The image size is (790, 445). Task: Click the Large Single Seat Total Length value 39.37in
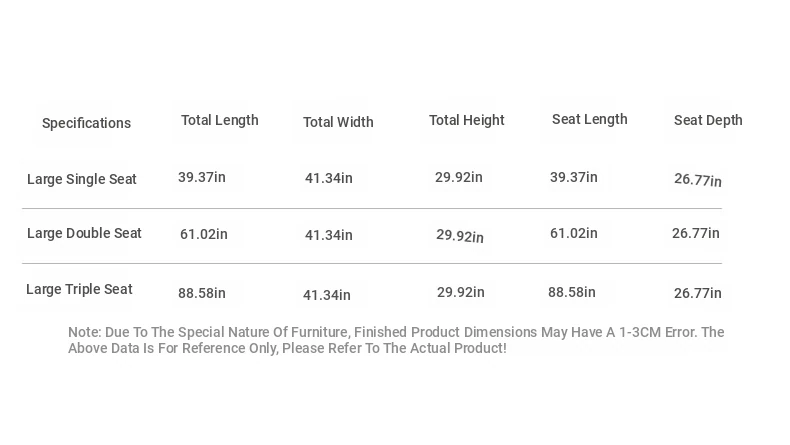[202, 177]
